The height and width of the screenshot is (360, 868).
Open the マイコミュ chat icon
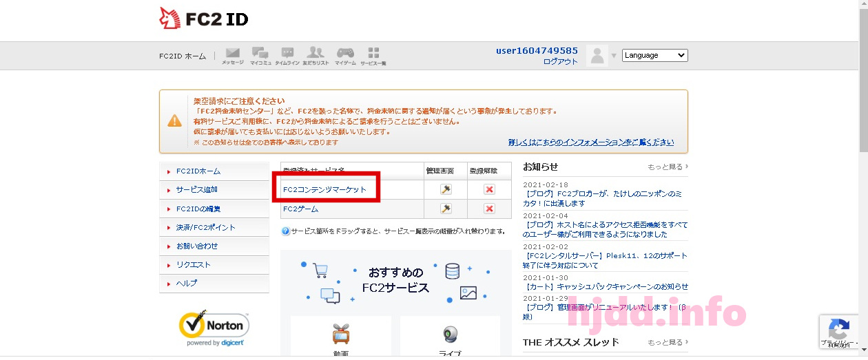(x=260, y=56)
